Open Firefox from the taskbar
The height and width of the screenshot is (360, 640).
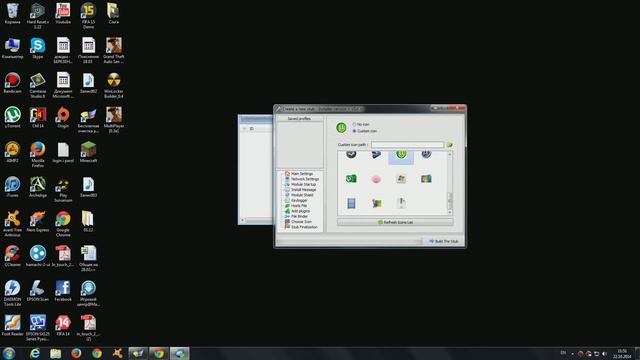point(76,353)
